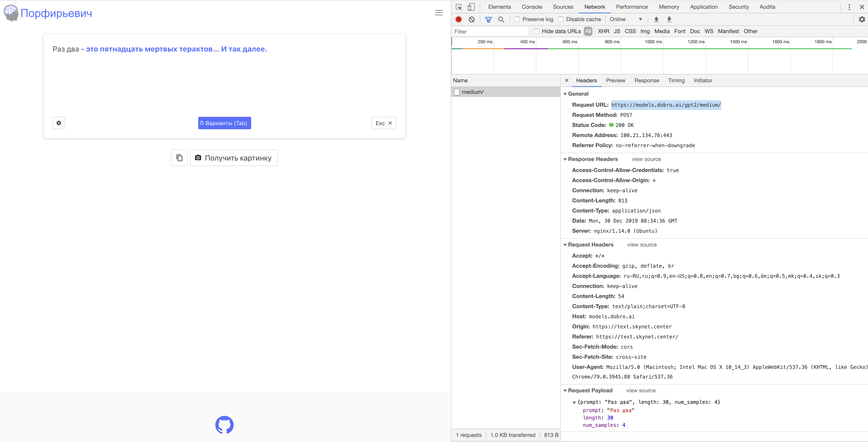868x442 pixels.
Task: Toggle device toolbar icon
Action: tap(471, 7)
